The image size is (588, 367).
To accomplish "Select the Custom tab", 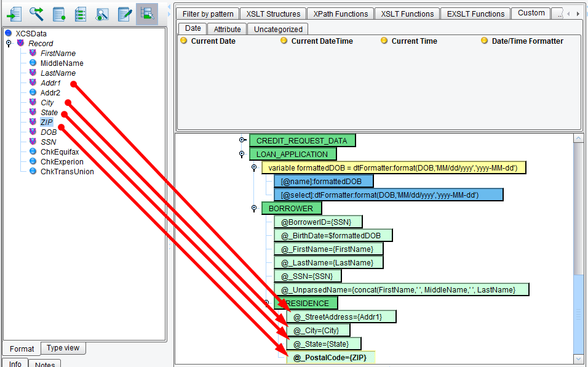I will (x=531, y=13).
